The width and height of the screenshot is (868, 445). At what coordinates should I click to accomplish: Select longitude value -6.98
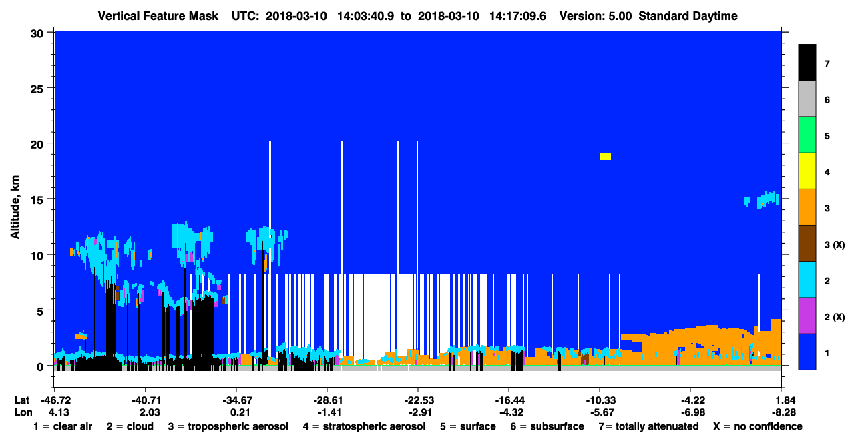point(692,412)
